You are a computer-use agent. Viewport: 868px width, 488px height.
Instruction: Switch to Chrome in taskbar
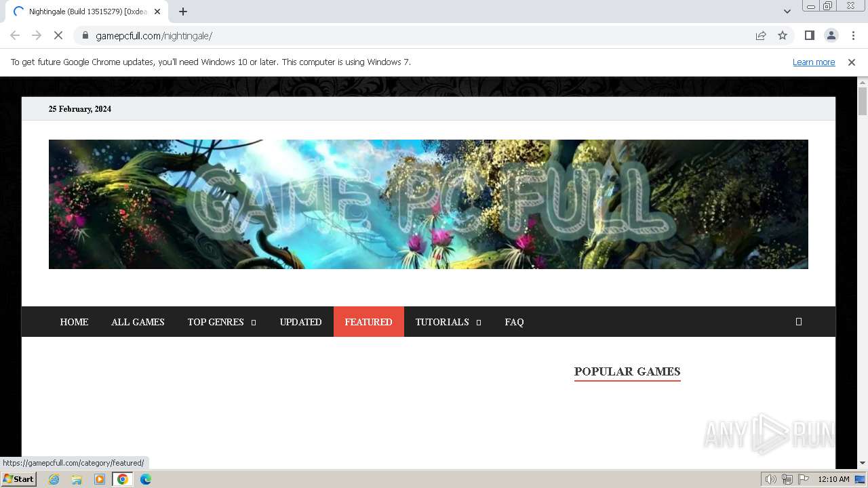coord(123,479)
